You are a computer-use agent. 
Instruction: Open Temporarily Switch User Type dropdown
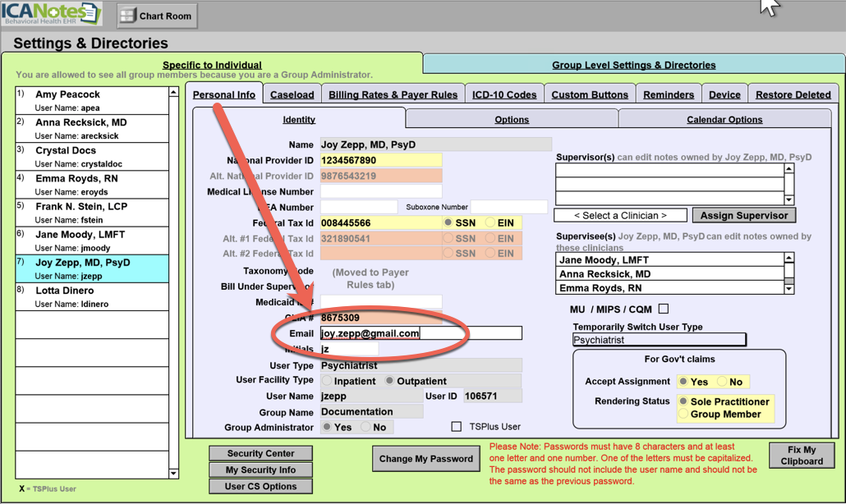coord(659,340)
